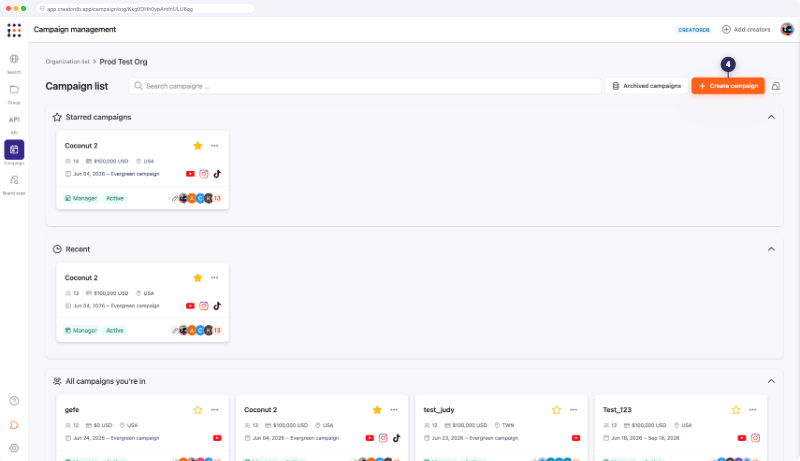
Task: Open the help question mark icon
Action: tap(14, 401)
